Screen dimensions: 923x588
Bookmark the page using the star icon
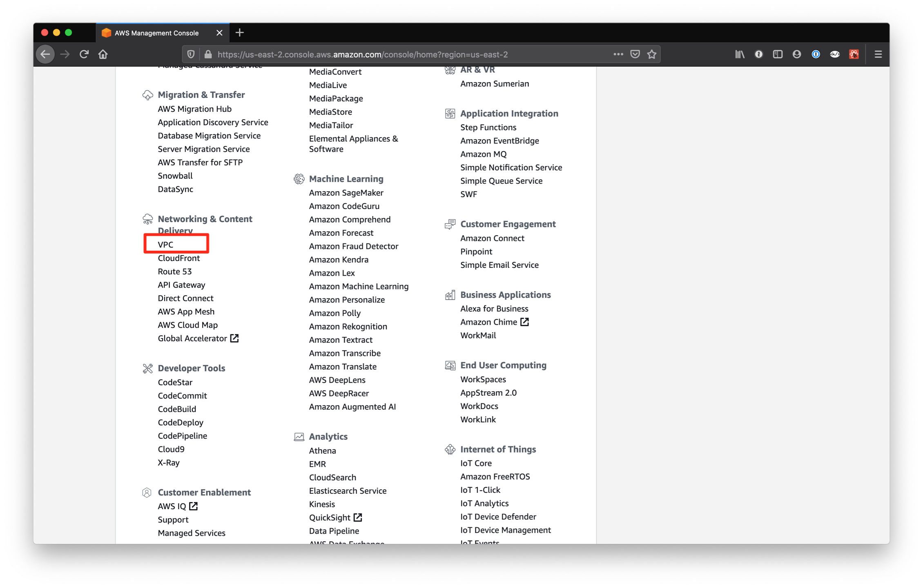point(651,54)
